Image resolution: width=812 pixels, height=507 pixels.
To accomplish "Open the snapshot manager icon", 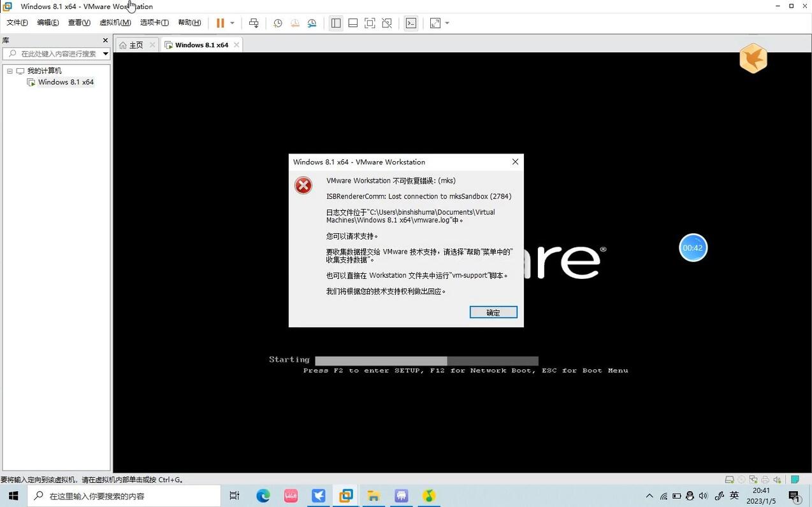I will [312, 23].
